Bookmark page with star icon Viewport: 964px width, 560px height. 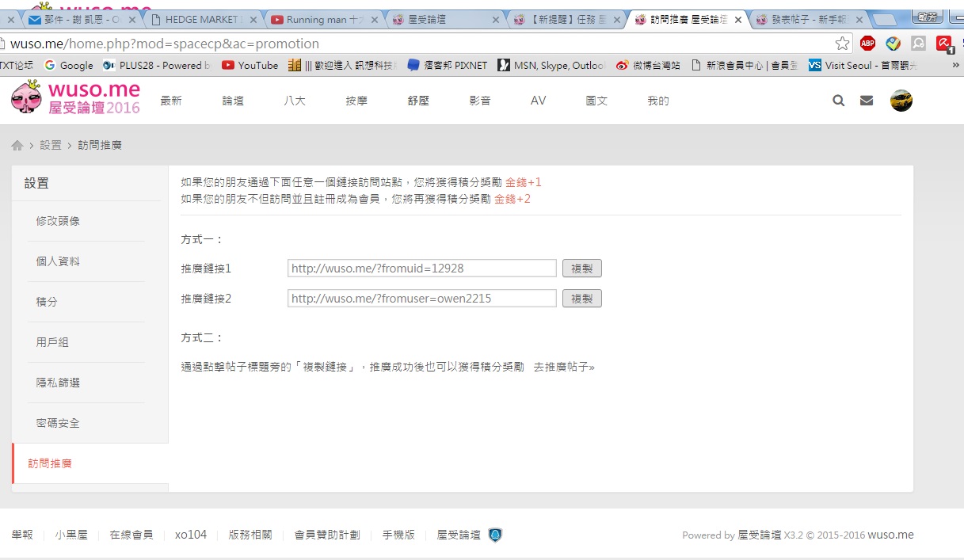pyautogui.click(x=842, y=44)
